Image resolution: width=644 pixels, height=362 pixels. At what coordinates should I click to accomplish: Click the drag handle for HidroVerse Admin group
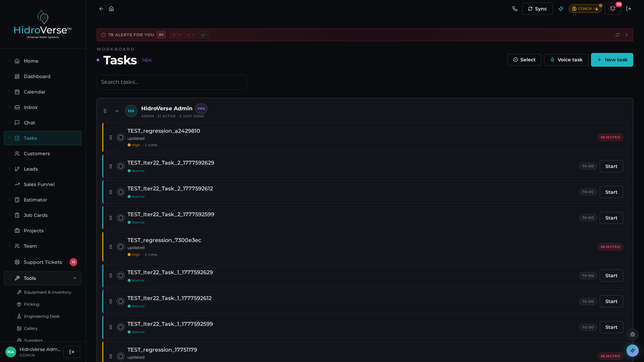pos(105,111)
